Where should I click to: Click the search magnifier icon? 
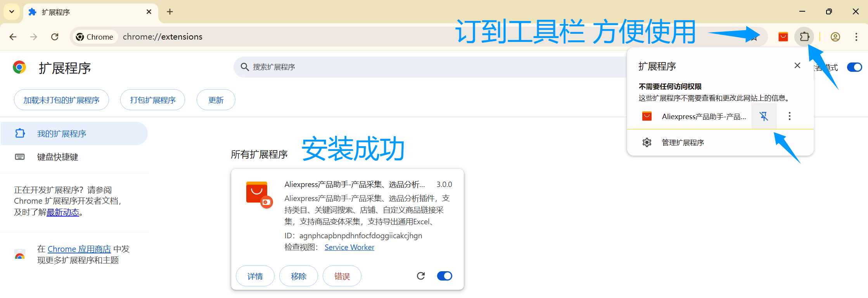pos(245,67)
